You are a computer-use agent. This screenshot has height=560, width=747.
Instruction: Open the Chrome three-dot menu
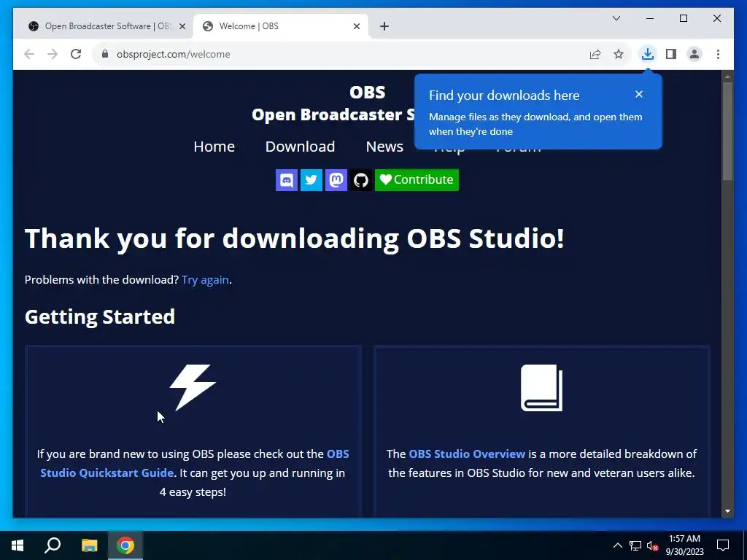pyautogui.click(x=718, y=54)
